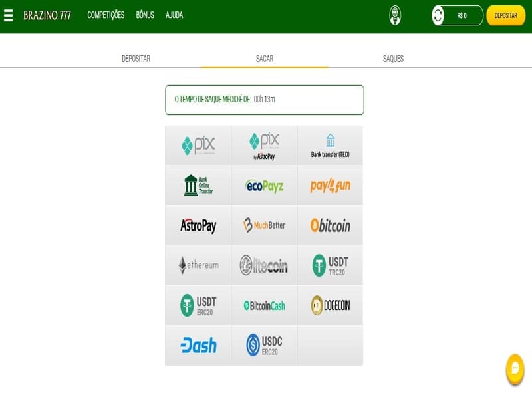Choose Ethereum as withdrawal method

(198, 265)
